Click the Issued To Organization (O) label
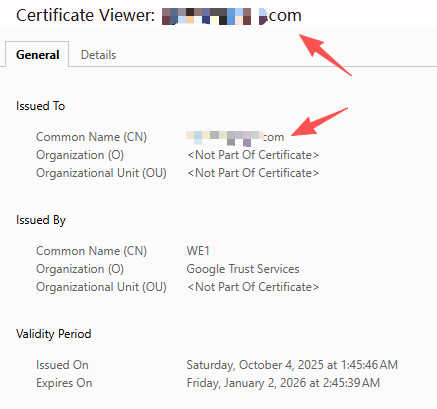This screenshot has width=437, height=409. pyautogui.click(x=80, y=155)
